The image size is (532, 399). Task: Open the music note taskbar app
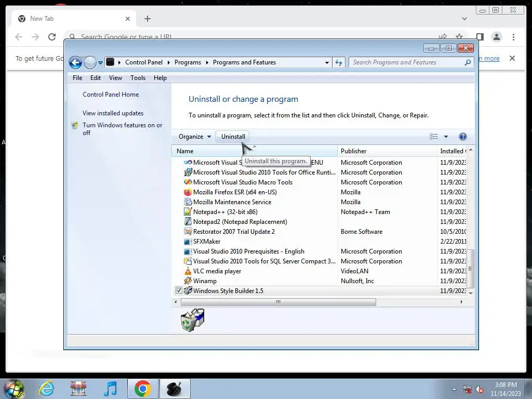[110, 389]
